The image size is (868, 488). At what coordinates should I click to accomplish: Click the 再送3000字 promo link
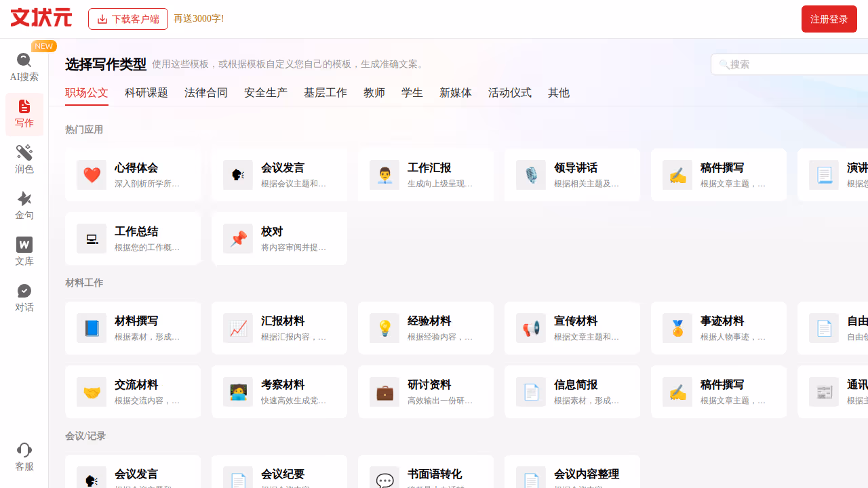pos(199,18)
